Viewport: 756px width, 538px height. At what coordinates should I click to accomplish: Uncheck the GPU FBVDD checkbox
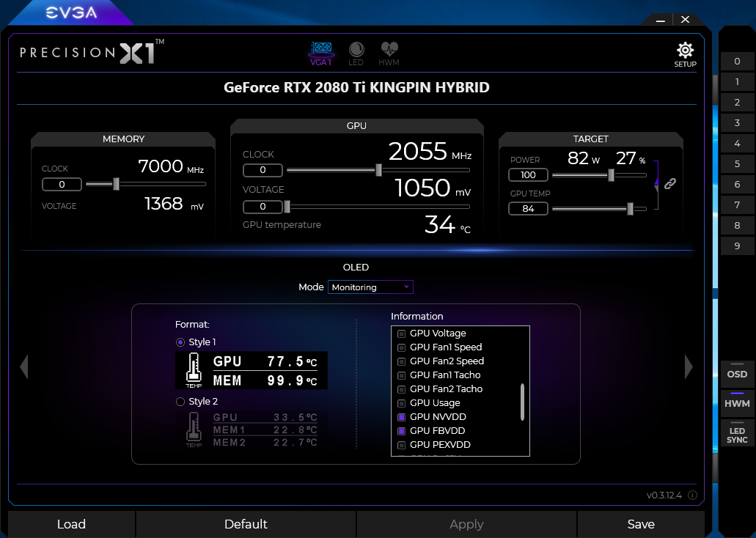point(401,432)
